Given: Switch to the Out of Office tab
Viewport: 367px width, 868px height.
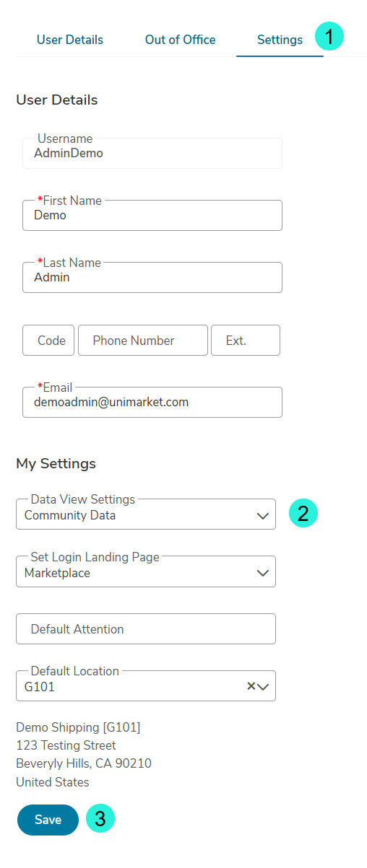Looking at the screenshot, I should click(180, 40).
